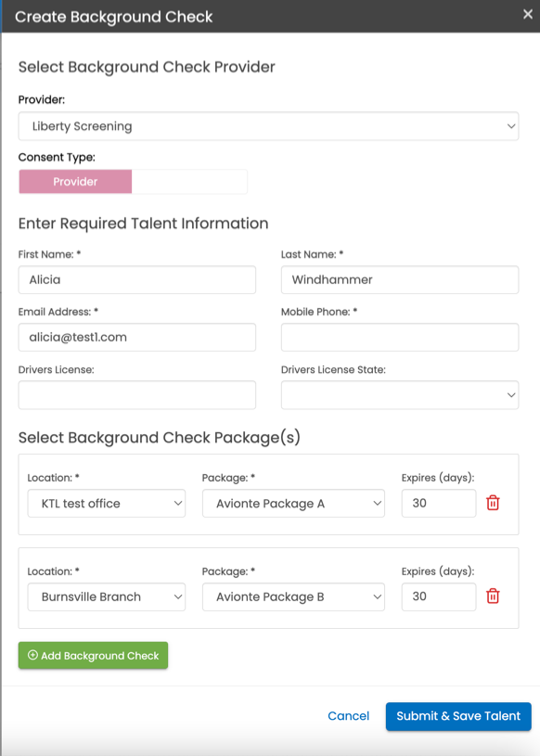Click Expires days field for Package B
Viewport: 540px width, 756px height.
click(439, 596)
